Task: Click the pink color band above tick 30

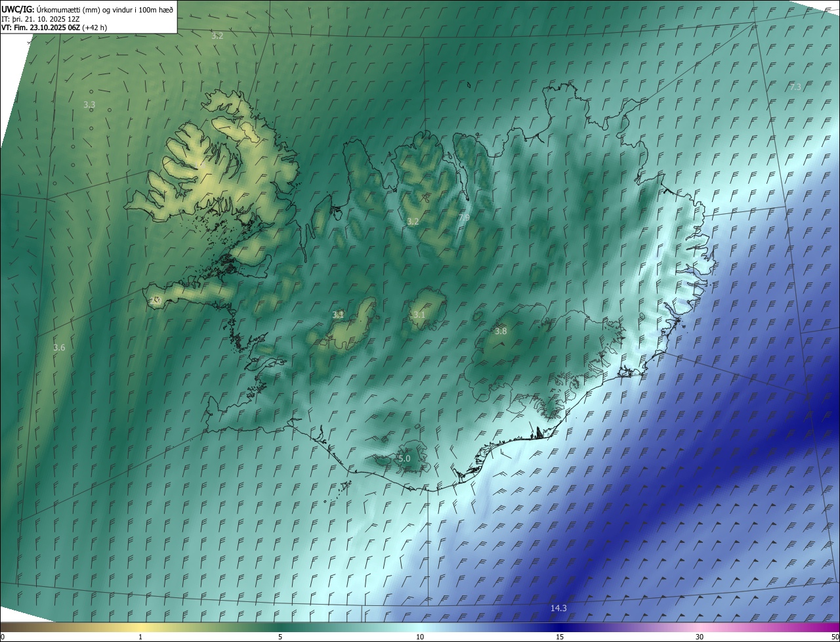Action: tap(700, 627)
